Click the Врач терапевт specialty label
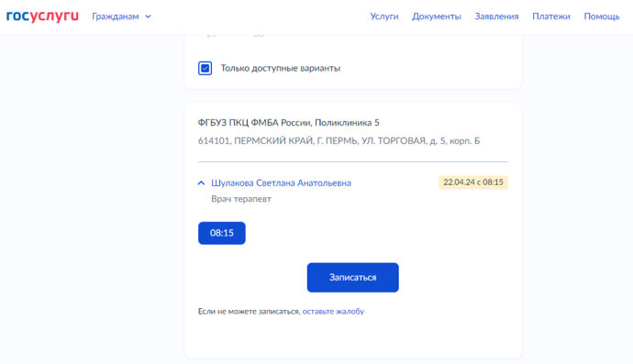The height and width of the screenshot is (364, 633). (241, 199)
